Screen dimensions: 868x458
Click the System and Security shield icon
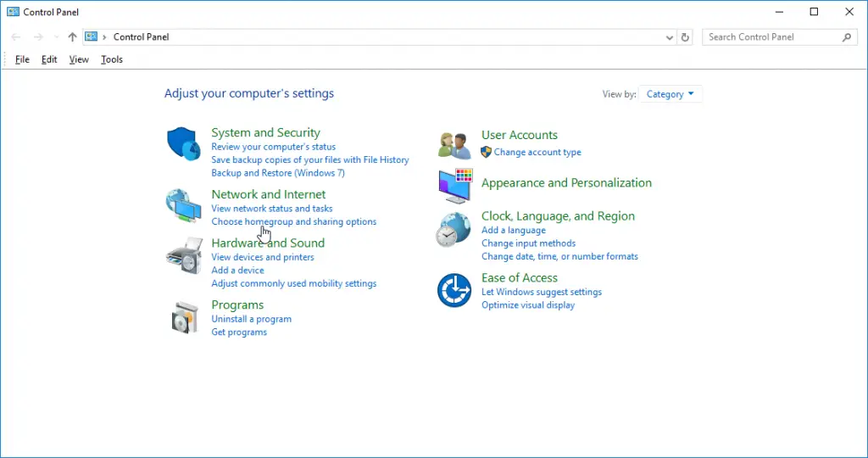click(x=183, y=143)
